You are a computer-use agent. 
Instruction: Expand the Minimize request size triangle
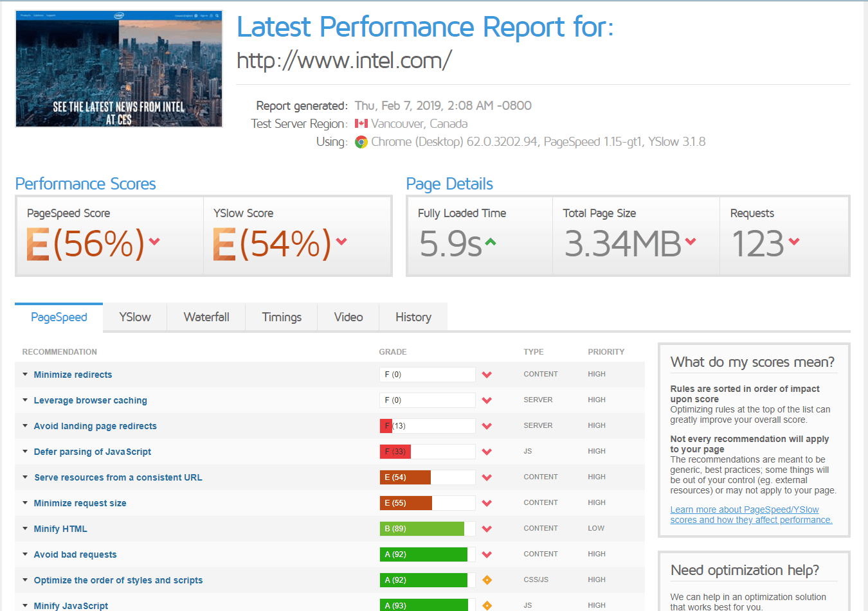pos(25,502)
